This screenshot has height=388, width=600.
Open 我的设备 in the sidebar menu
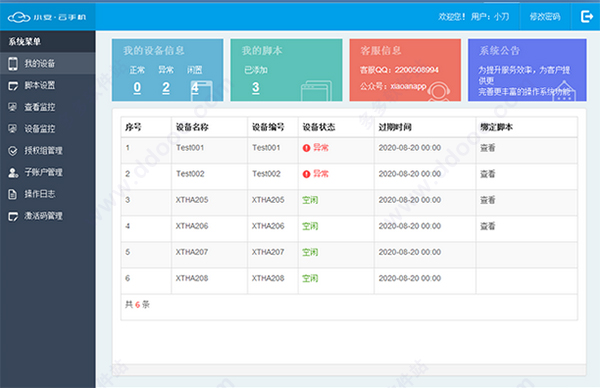pos(47,64)
